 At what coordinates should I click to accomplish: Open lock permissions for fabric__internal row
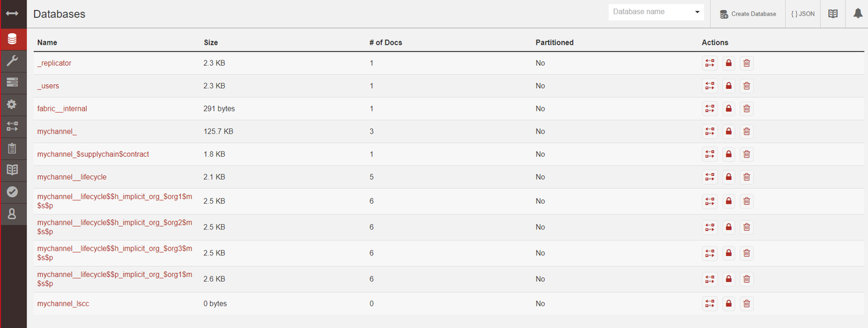click(x=728, y=109)
